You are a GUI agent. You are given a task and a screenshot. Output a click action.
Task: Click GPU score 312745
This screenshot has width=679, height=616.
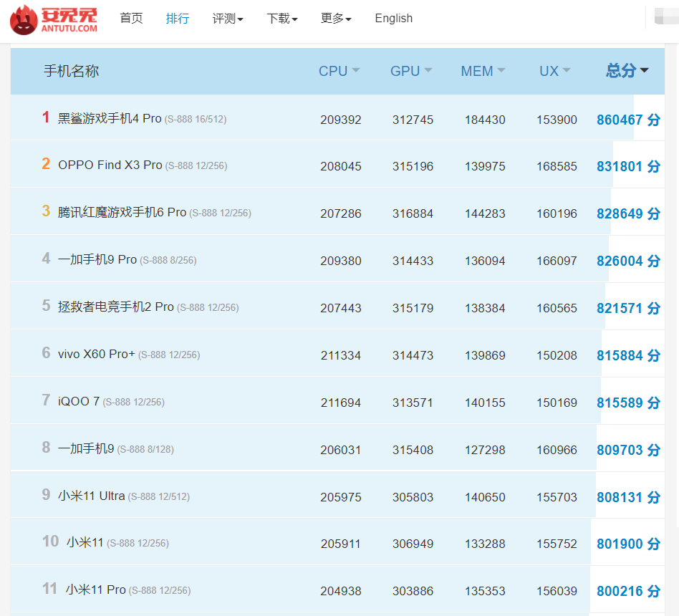pyautogui.click(x=413, y=120)
